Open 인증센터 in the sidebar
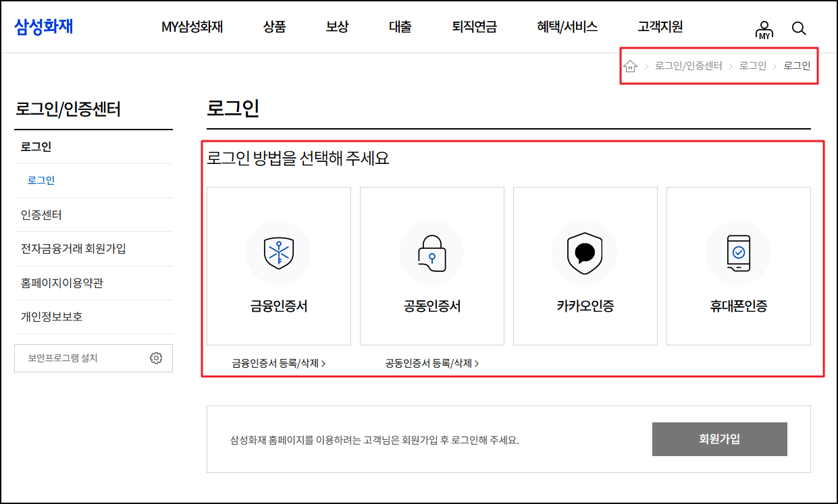The image size is (838, 504). point(41,215)
